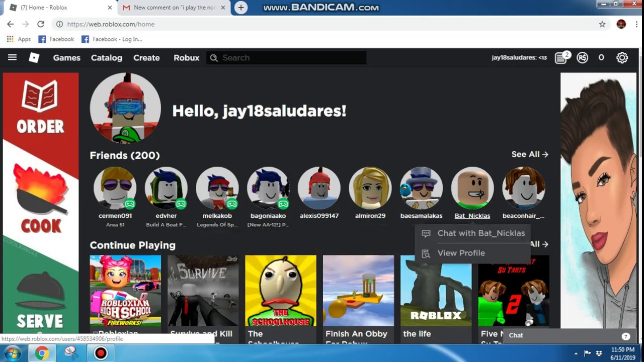This screenshot has height=362, width=644.
Task: Open friend almiron29 avatar
Action: tap(370, 189)
